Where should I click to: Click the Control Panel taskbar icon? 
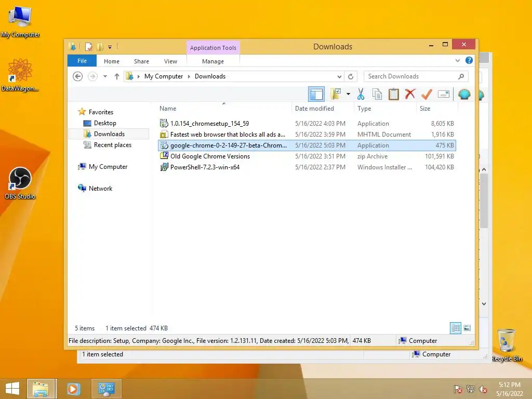tap(106, 389)
